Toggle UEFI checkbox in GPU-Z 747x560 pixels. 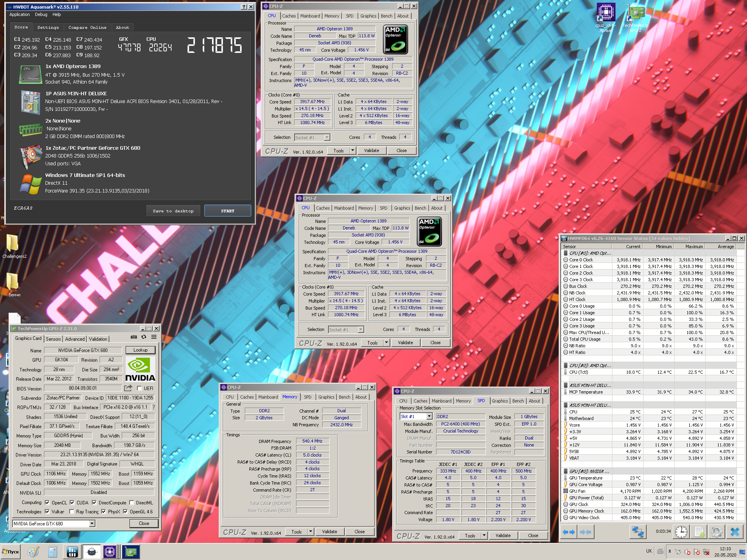coord(139,388)
